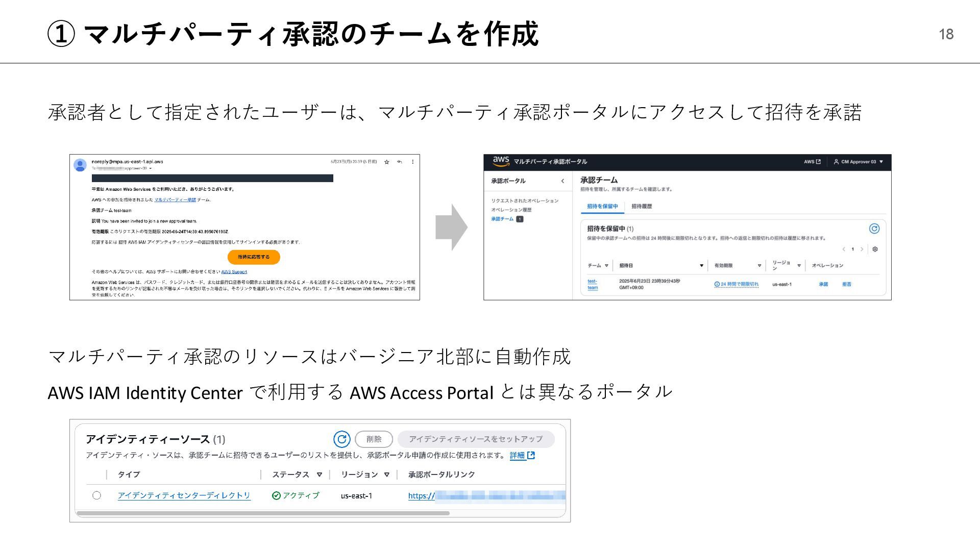Refresh the pending invitations list
The height and width of the screenshot is (551, 980).
(874, 229)
